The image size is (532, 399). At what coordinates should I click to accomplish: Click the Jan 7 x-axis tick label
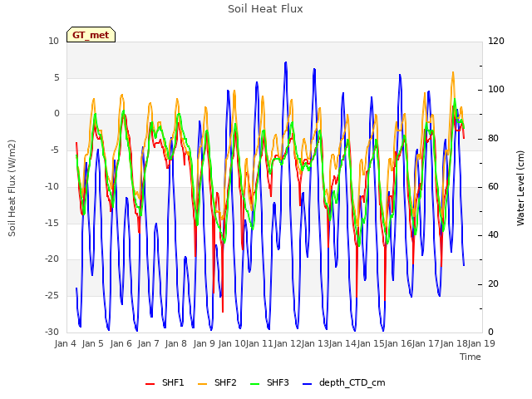point(148,343)
